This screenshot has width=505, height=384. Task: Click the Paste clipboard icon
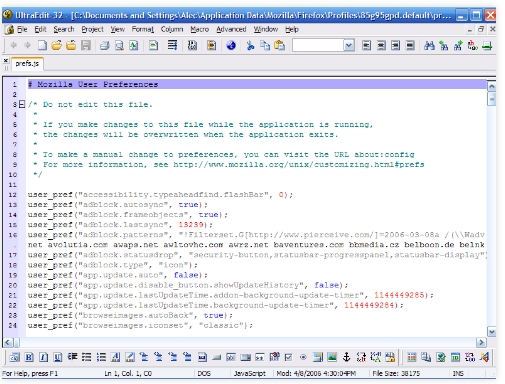(x=279, y=45)
